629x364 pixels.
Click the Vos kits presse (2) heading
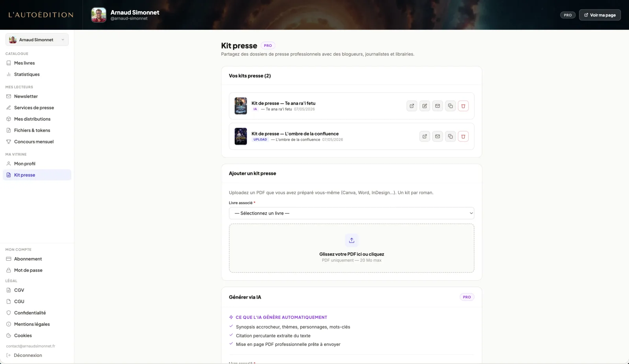click(250, 76)
